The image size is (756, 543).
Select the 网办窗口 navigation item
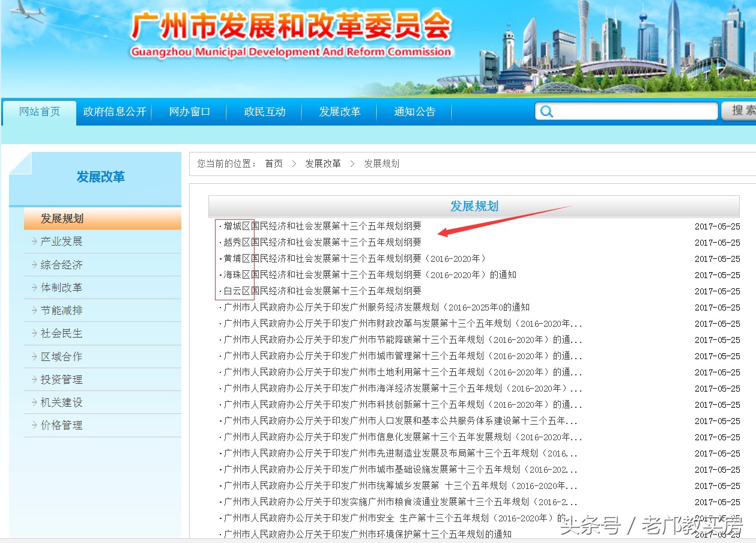(190, 112)
